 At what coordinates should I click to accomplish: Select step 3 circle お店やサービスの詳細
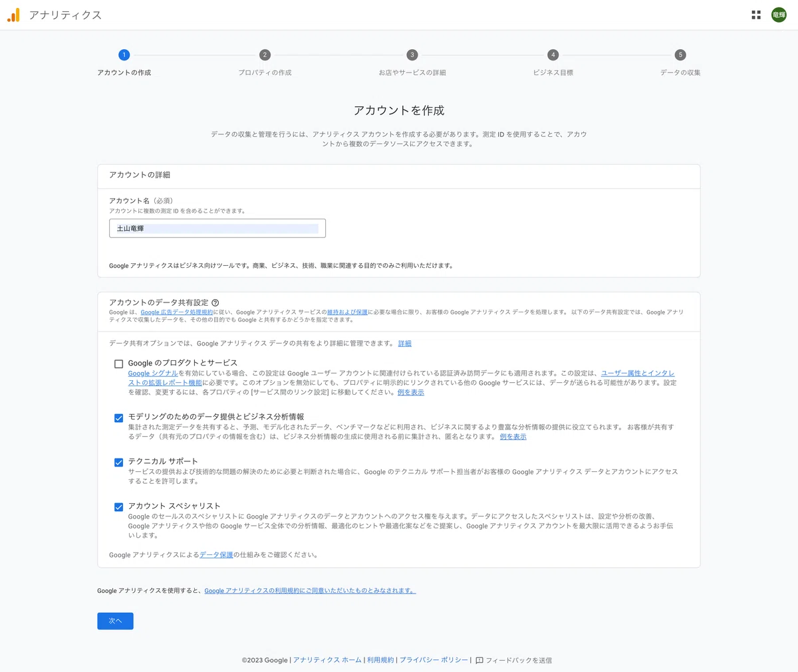click(x=412, y=55)
